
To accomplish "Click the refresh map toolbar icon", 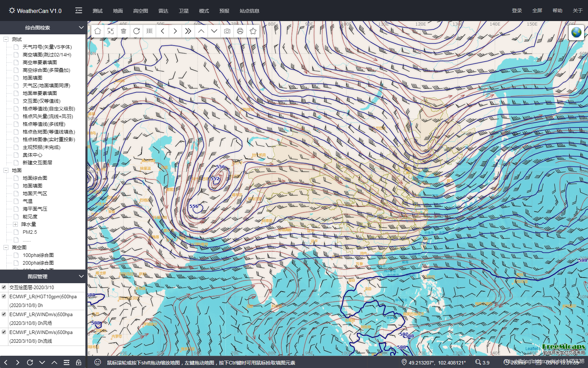I will [x=136, y=31].
